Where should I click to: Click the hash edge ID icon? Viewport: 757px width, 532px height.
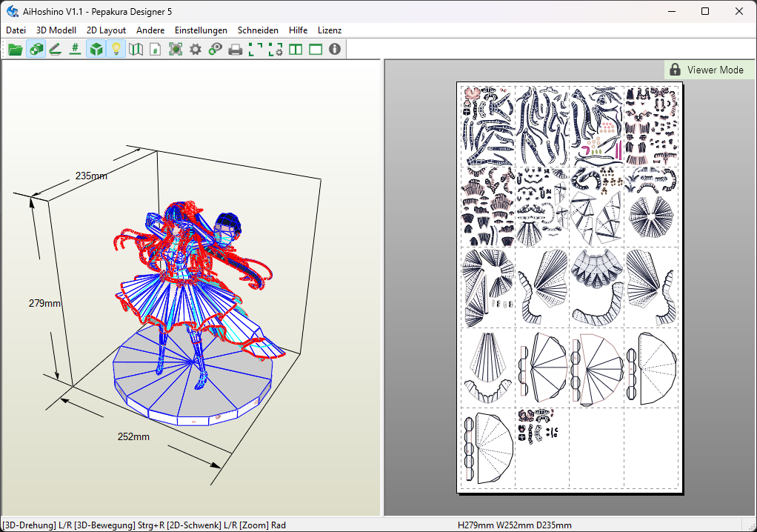coord(75,50)
